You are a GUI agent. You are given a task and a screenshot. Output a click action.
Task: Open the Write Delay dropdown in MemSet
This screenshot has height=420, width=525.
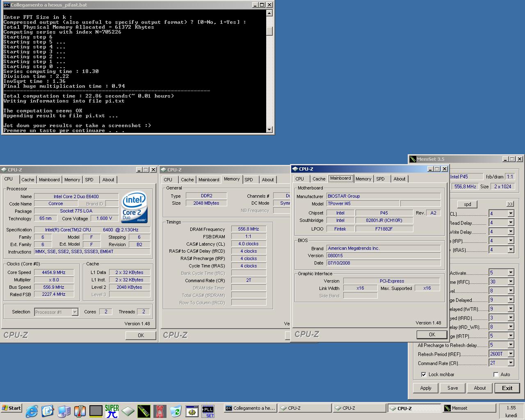click(x=511, y=232)
